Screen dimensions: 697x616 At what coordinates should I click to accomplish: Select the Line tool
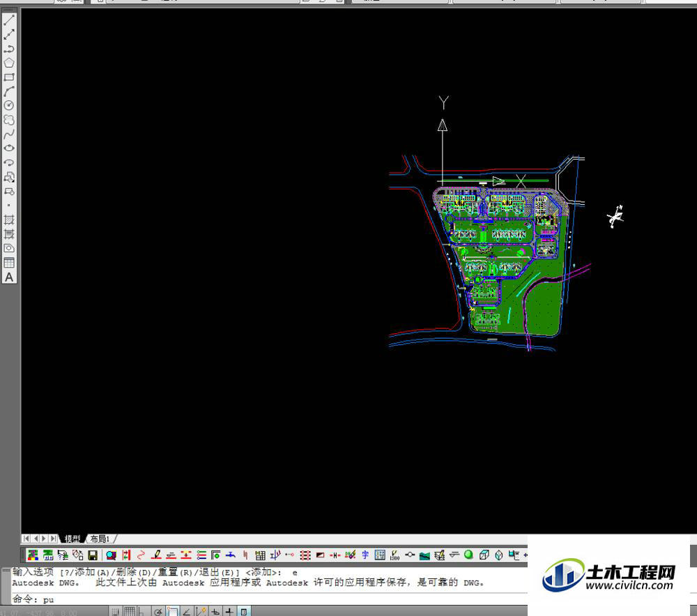(10, 20)
